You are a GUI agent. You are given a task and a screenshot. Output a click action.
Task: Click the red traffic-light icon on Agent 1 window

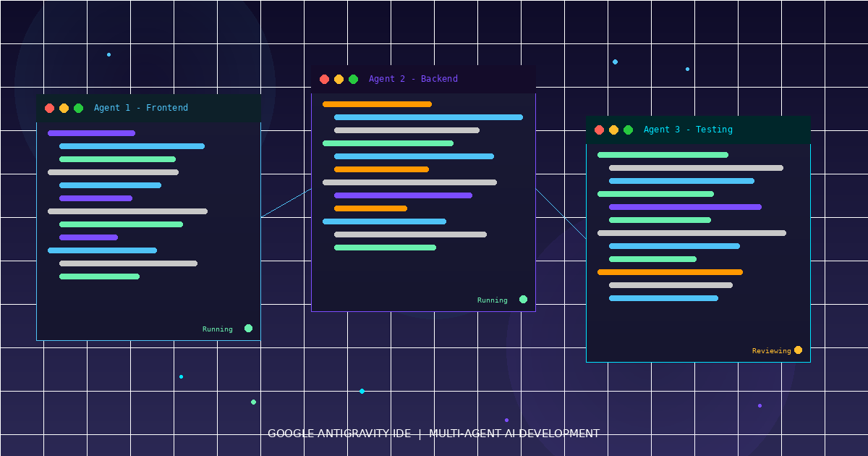(x=49, y=107)
